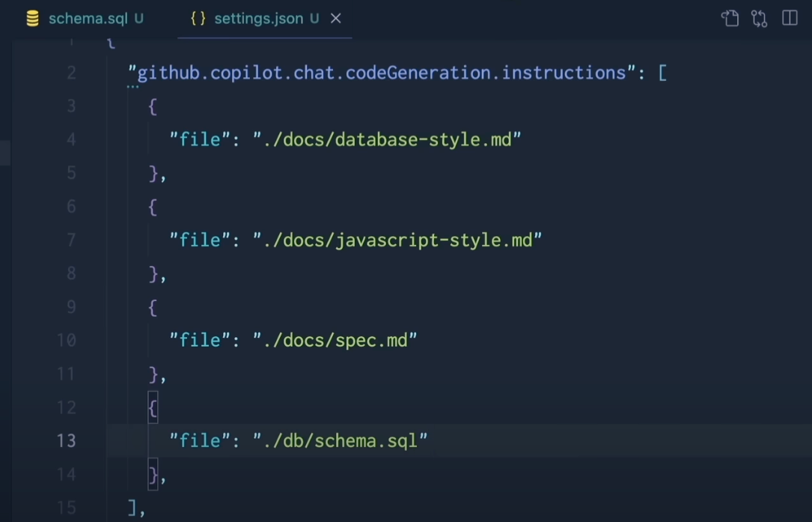The width and height of the screenshot is (812, 522).
Task: Click the braces icon on settings.json tab
Action: click(198, 19)
